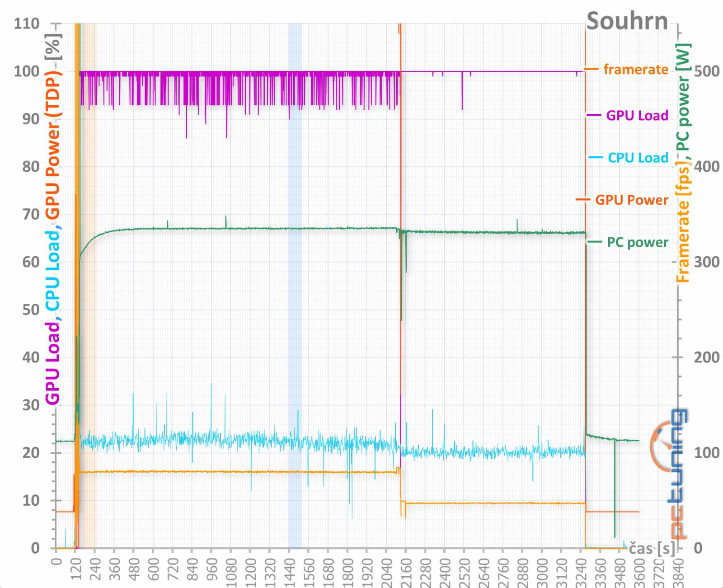Select the 'GPU Load' legend entry

(637, 115)
